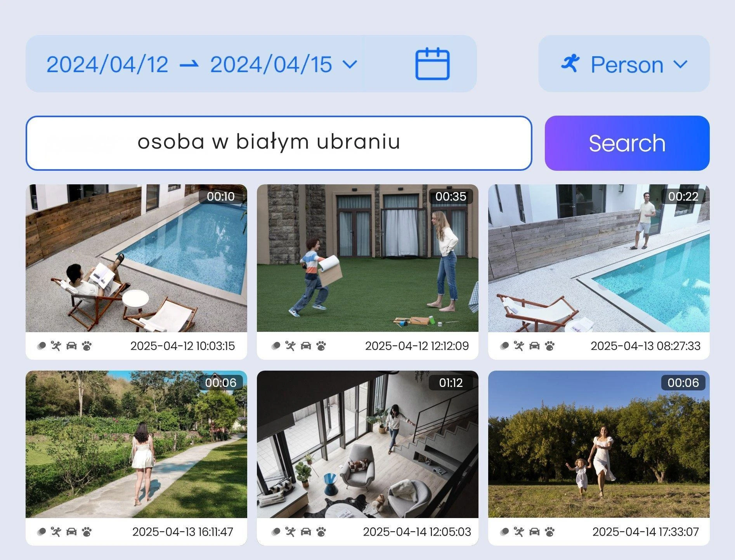Click motion icon under 2025-04-14 17:33:07 clip
Screen dimensions: 735x560
pos(504,532)
